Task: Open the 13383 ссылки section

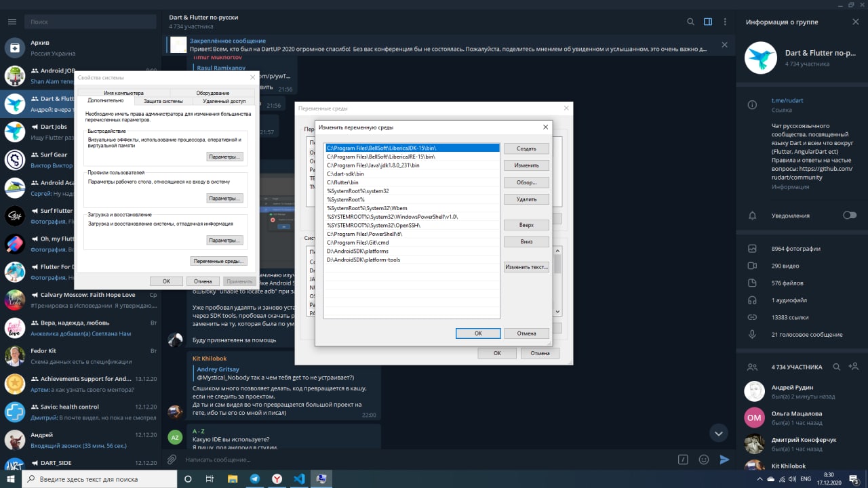Action: pyautogui.click(x=802, y=317)
